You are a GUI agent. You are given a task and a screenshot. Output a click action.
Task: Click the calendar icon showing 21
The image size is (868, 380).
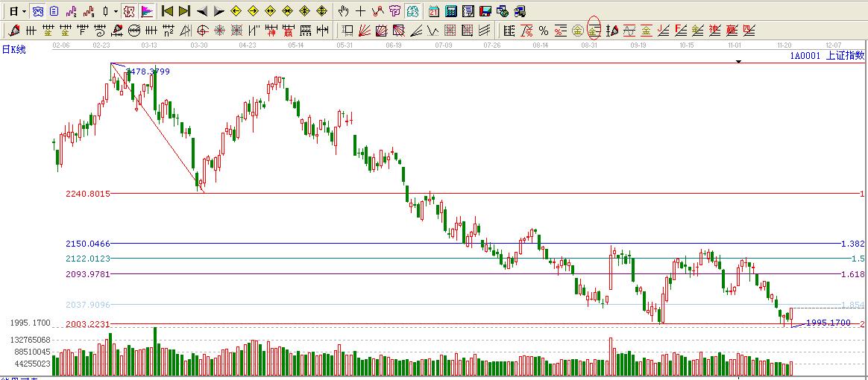[x=434, y=11]
